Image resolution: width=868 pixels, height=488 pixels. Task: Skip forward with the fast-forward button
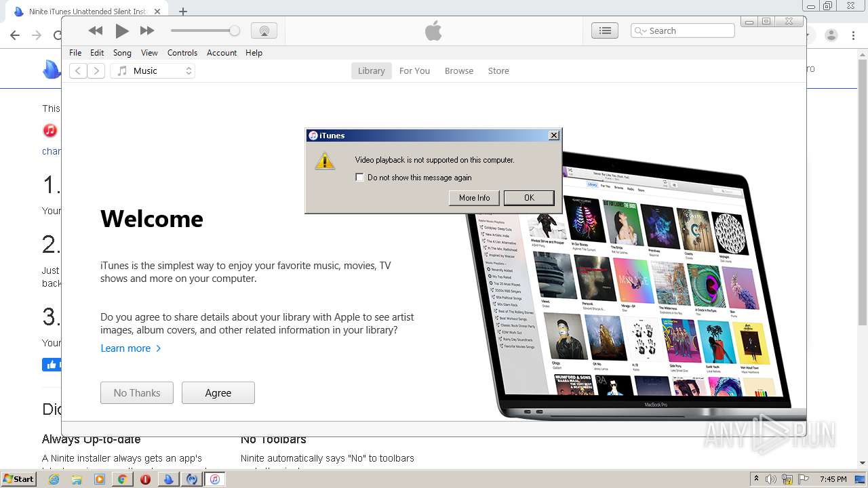(147, 30)
